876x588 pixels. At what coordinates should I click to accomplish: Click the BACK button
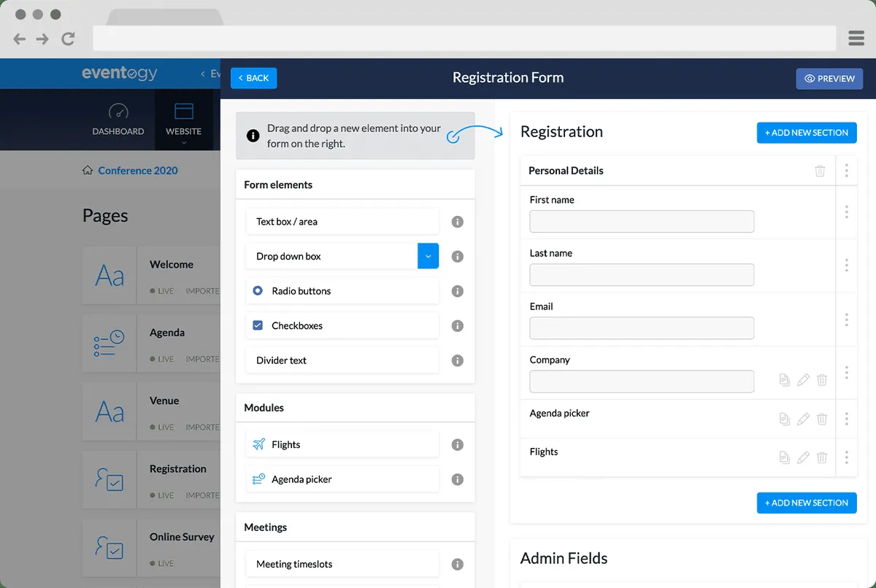click(x=253, y=78)
